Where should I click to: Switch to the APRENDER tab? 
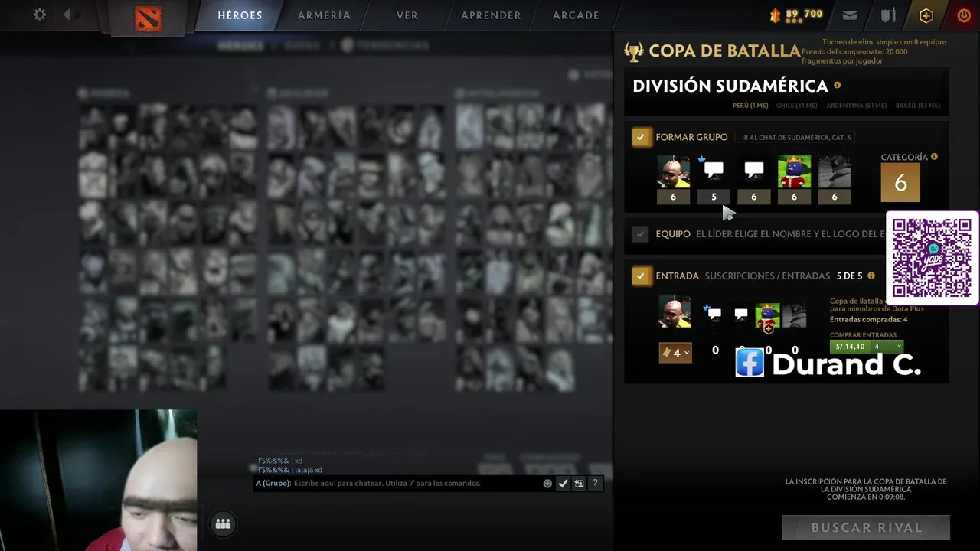(x=491, y=15)
